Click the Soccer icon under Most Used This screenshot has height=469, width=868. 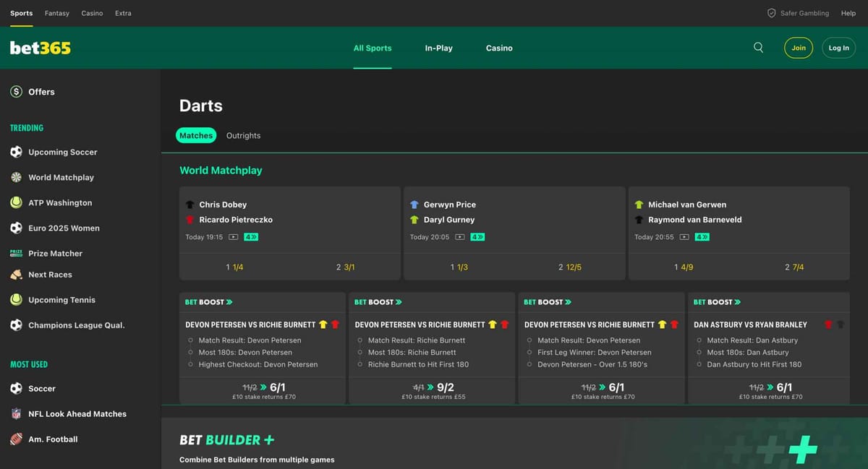tap(16, 388)
